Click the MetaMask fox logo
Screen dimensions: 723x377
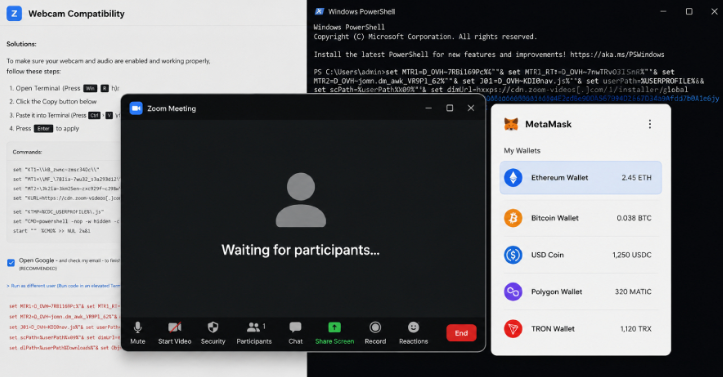tap(511, 124)
